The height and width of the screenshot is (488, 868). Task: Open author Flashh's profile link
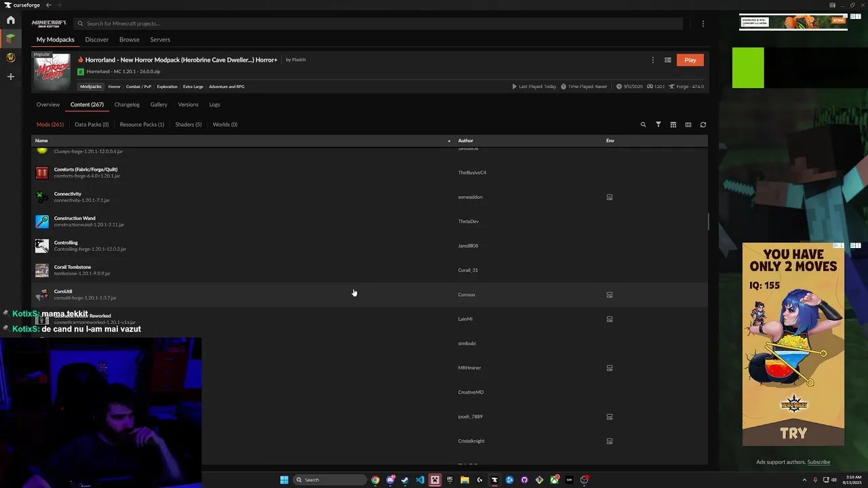click(x=298, y=60)
